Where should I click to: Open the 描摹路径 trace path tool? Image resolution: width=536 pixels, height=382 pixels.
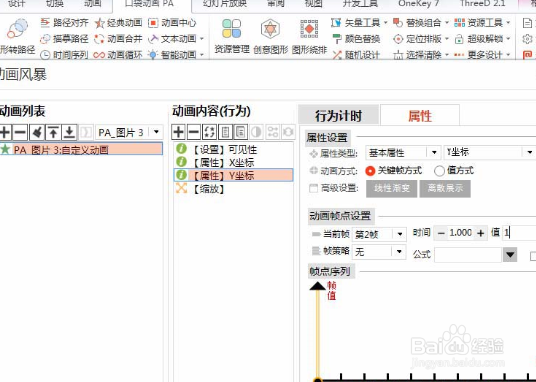(x=64, y=39)
